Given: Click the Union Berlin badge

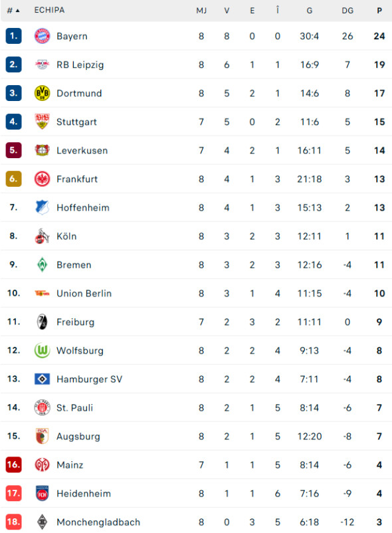Looking at the screenshot, I should (x=41, y=293).
